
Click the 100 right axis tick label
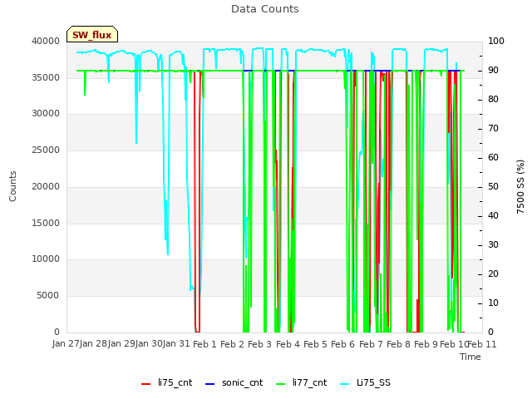point(496,41)
